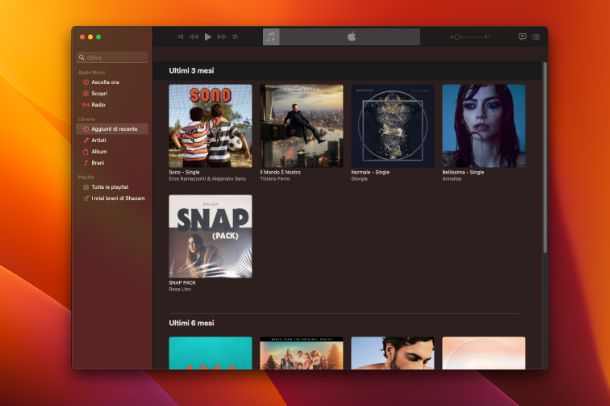The width and height of the screenshot is (610, 406).
Task: Focus the Cerca search field
Action: coord(112,58)
